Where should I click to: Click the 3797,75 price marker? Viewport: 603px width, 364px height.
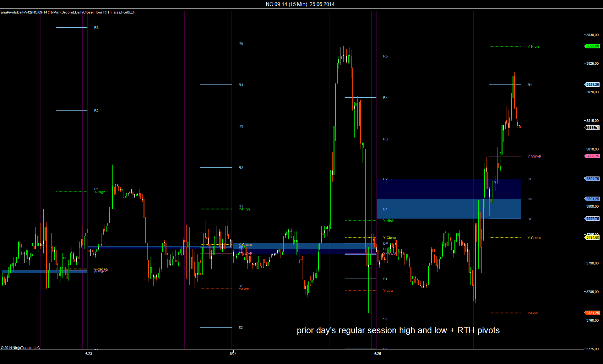click(592, 219)
